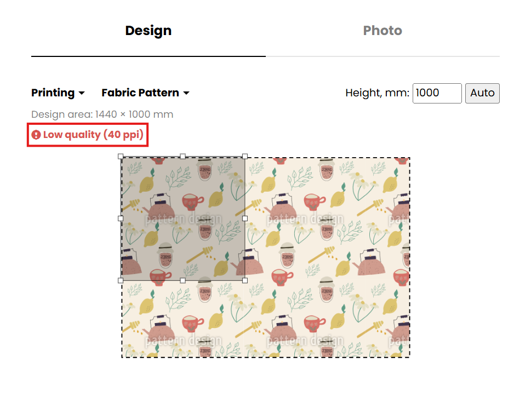Image resolution: width=531 pixels, height=420 pixels.
Task: Click the right-middle resize handle of selected tile
Action: (x=245, y=218)
